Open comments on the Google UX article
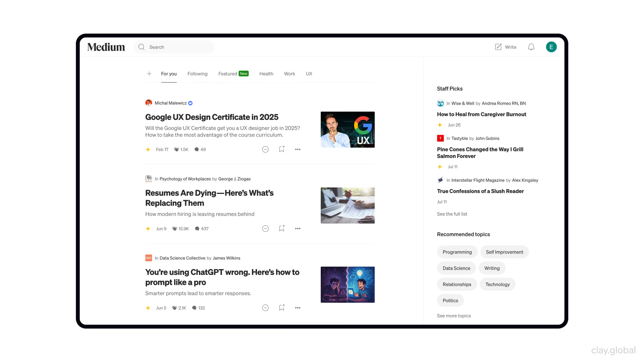 (200, 149)
